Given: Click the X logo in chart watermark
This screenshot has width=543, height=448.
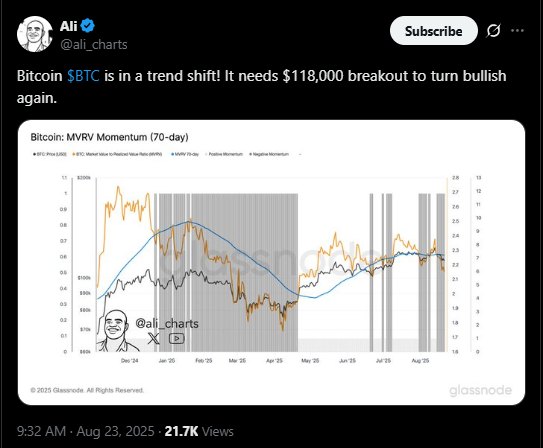Looking at the screenshot, I should 153,338.
